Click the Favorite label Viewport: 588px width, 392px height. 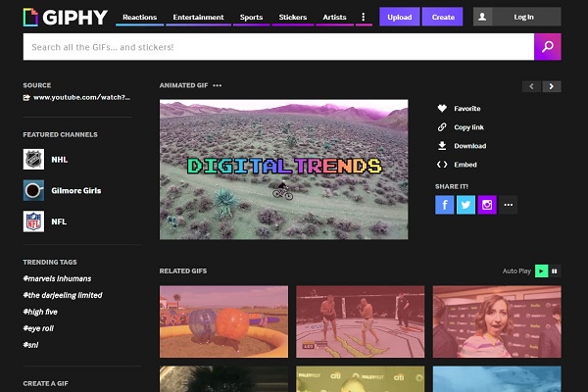pyautogui.click(x=467, y=109)
